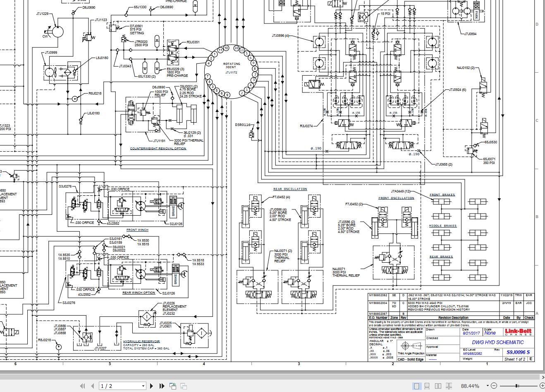Enable continuous page scrolling view
Screen dimensions: 545x392
click(428, 385)
